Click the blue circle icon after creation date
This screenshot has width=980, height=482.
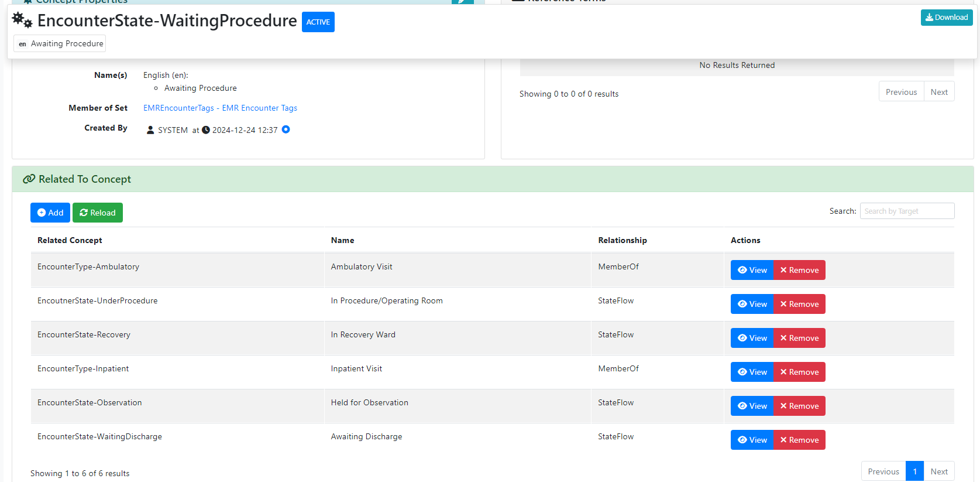(x=286, y=129)
